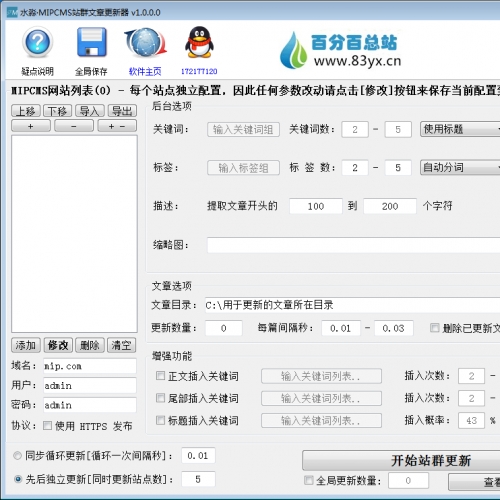
Task: Check 正文插入关键词 option
Action: (160, 376)
